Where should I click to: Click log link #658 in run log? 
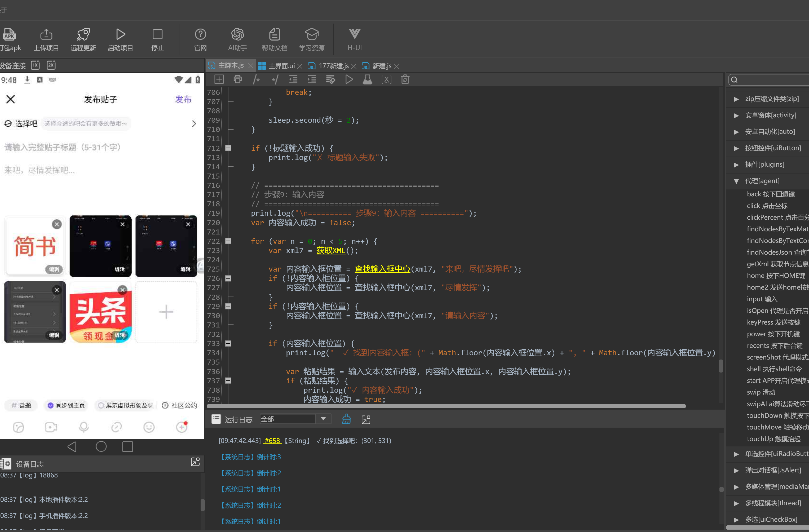[x=272, y=441]
